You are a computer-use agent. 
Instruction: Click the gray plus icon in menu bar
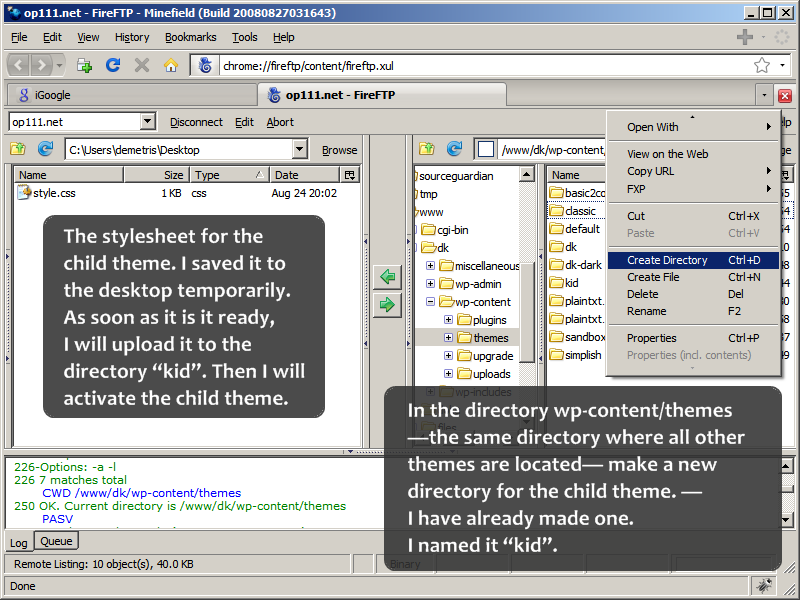pyautogui.click(x=745, y=37)
